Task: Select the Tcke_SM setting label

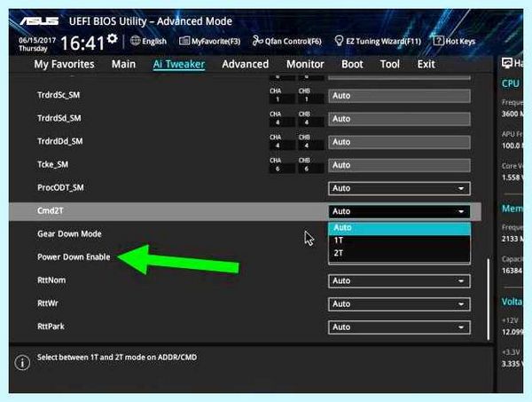Action: (52, 165)
